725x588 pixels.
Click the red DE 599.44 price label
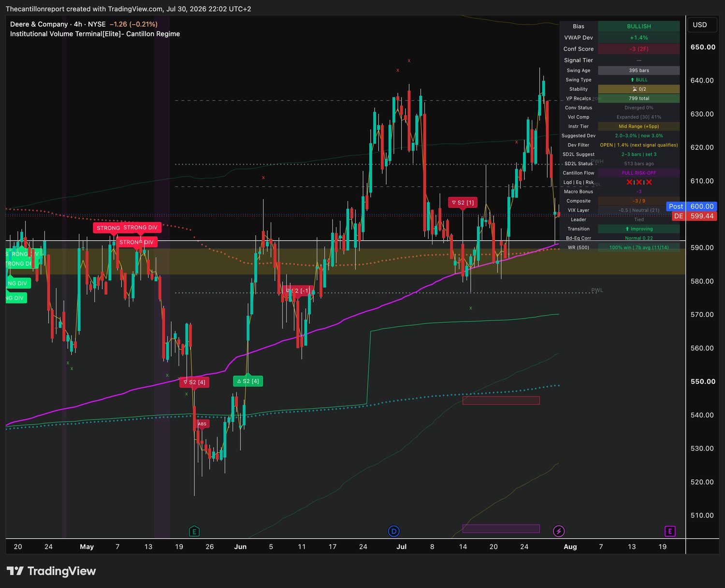695,216
